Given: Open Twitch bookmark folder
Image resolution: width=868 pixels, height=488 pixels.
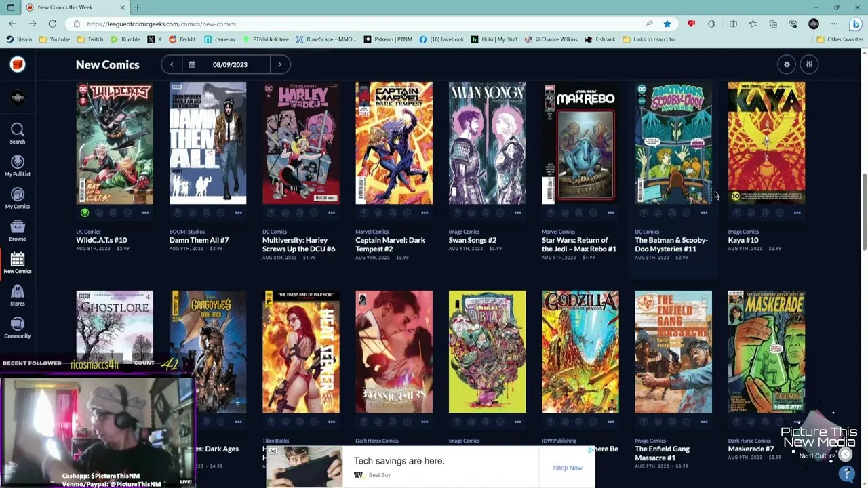Looking at the screenshot, I should [90, 39].
